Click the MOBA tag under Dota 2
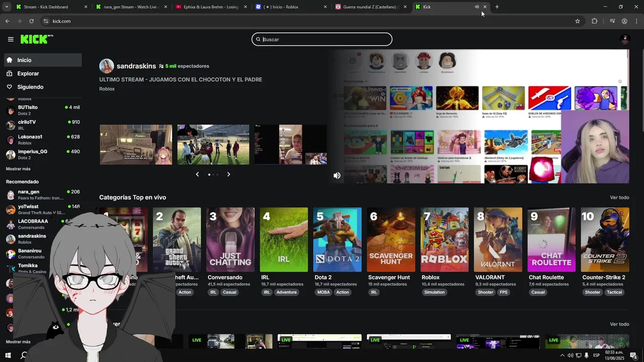The width and height of the screenshot is (644, 362). point(324,293)
